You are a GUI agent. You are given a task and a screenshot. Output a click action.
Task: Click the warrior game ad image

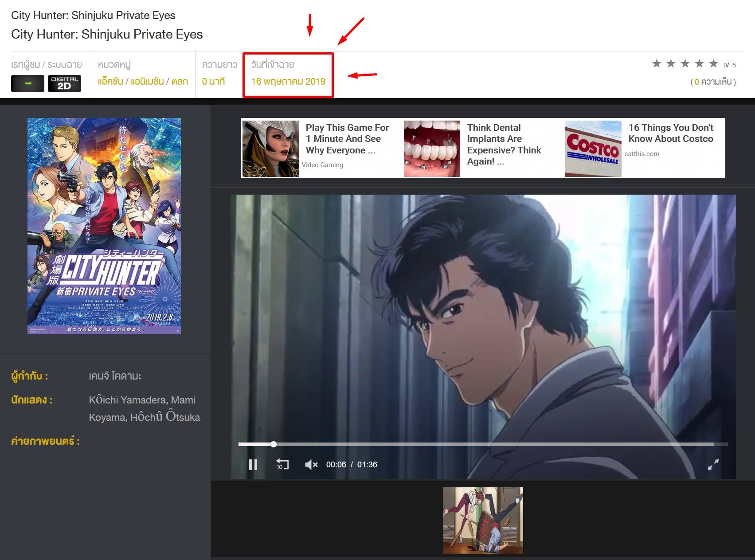270,149
